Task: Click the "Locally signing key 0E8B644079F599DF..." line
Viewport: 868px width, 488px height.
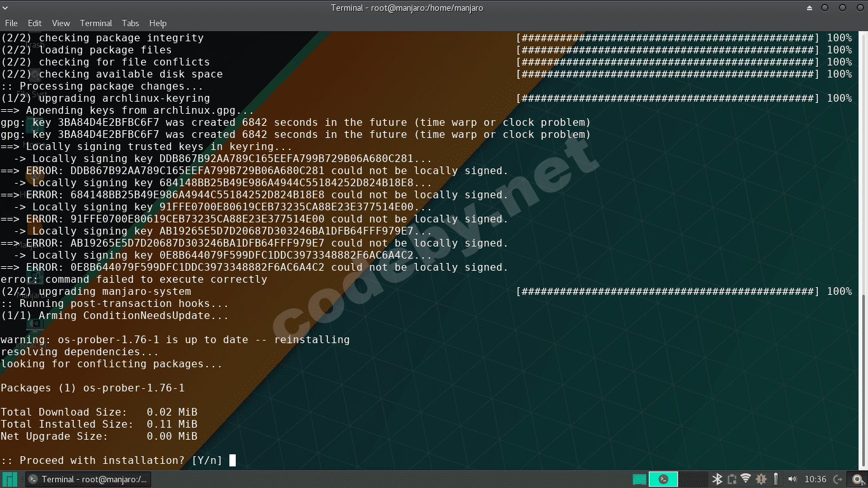Action: coord(223,255)
